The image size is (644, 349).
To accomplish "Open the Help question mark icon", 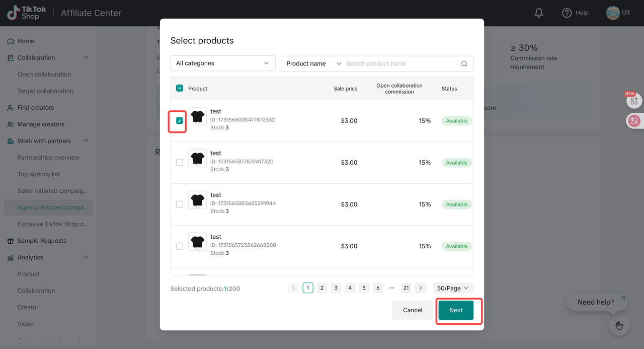I will (567, 13).
